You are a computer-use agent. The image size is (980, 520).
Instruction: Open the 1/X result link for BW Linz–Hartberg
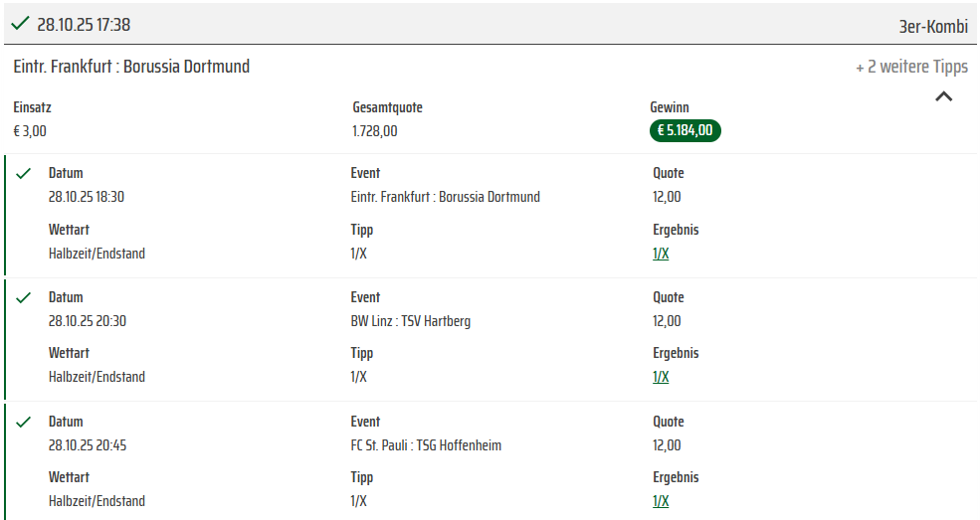[661, 377]
